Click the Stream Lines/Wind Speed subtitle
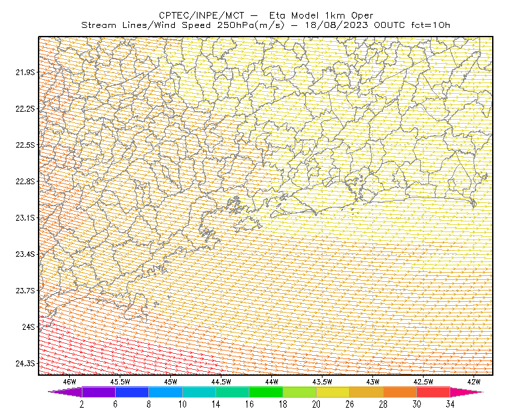Image resolution: width=532 pixels, height=411 pixels. tap(146, 25)
